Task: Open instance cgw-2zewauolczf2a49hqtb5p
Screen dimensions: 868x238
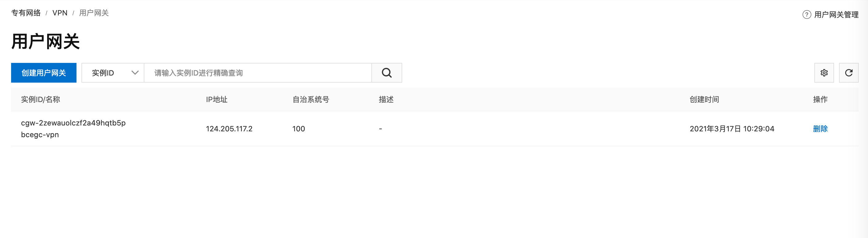Action: (x=73, y=123)
